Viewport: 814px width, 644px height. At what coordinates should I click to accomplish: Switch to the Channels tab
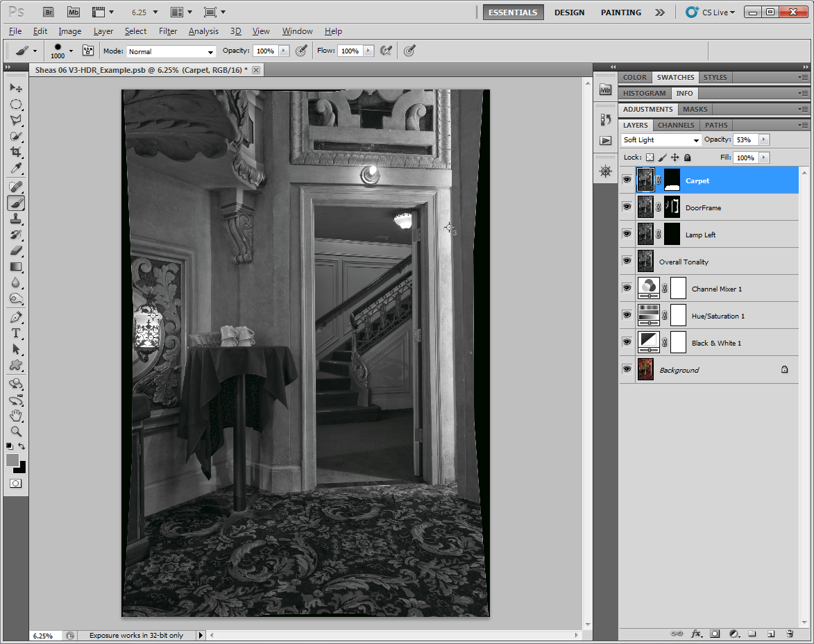coord(676,125)
